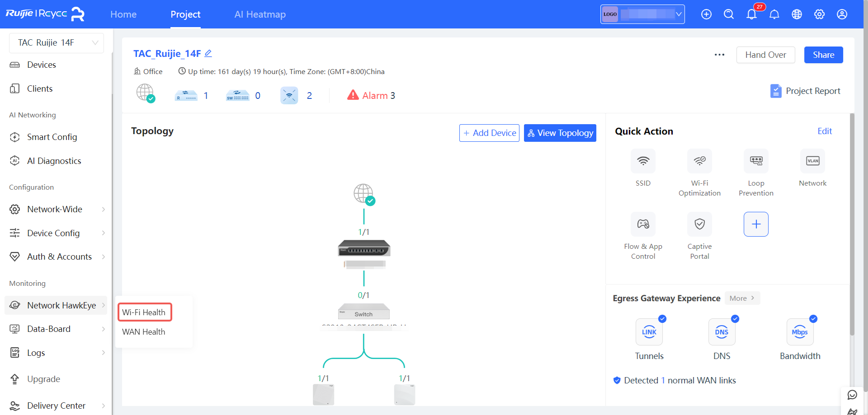Select the Bandwidth Mbps check item

[x=800, y=332]
